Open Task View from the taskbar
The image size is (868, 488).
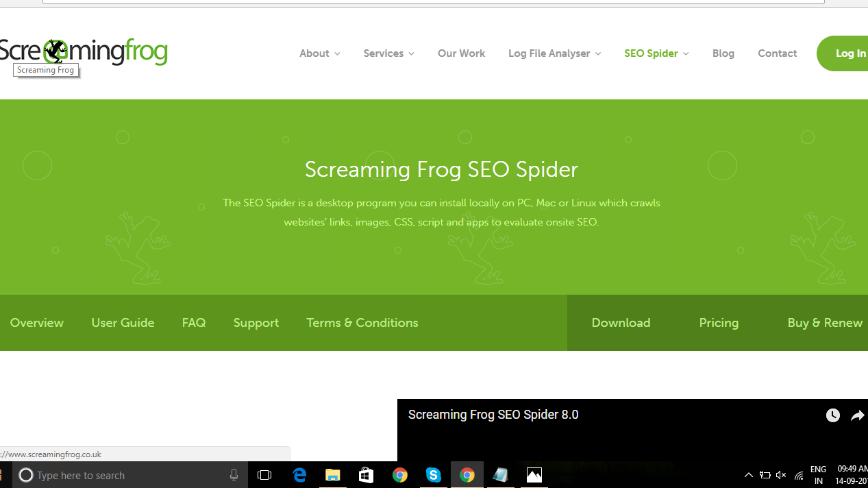[x=264, y=475]
